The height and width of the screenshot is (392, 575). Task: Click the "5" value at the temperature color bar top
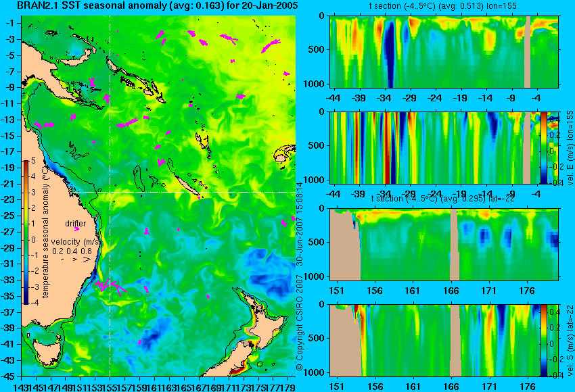click(x=33, y=161)
